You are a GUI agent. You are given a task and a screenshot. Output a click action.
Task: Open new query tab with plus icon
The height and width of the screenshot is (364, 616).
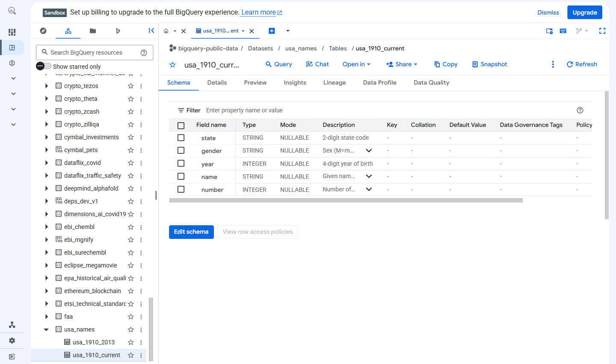[x=272, y=31]
